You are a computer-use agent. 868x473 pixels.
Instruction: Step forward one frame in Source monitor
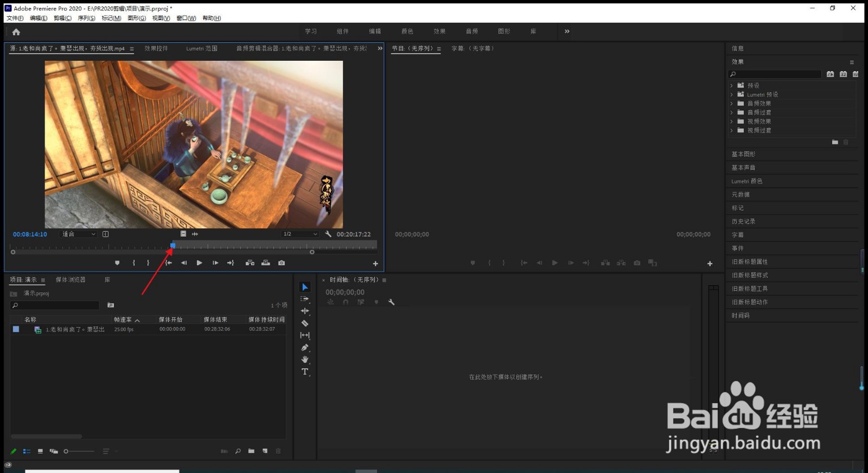click(x=215, y=263)
